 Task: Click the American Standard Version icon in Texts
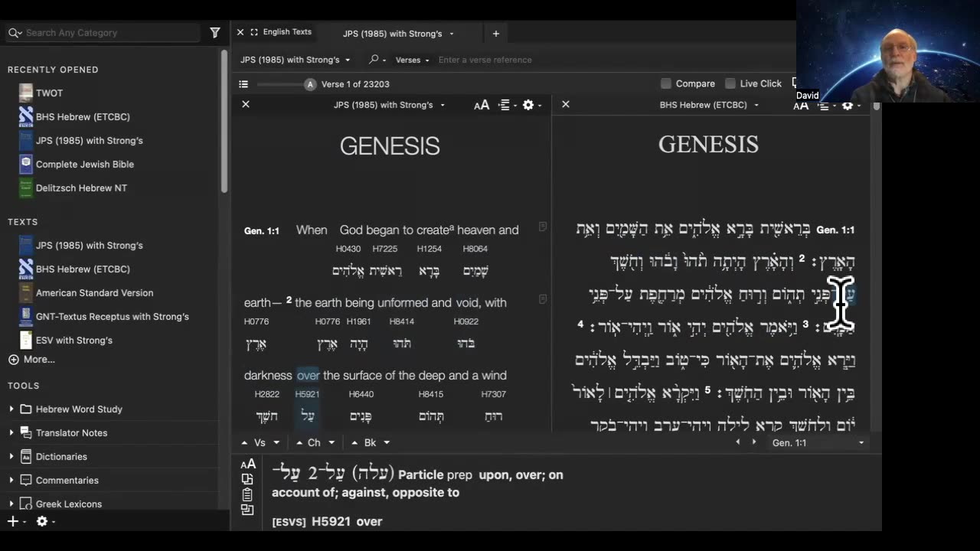[x=26, y=292]
